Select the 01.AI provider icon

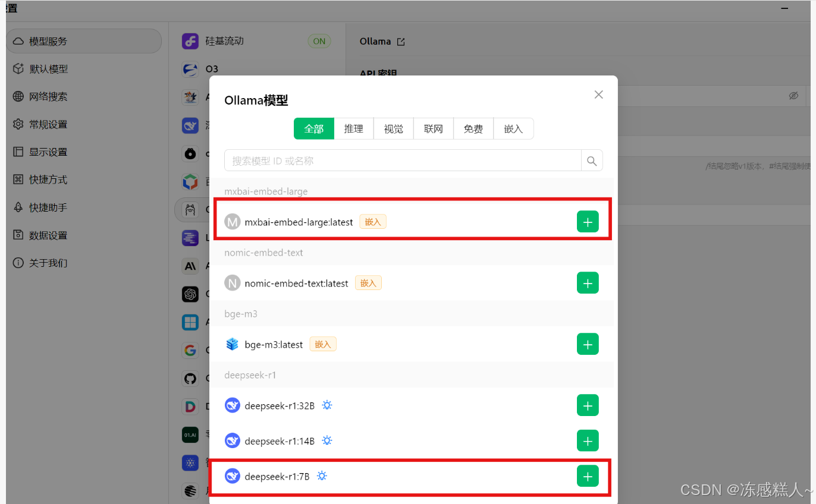(x=190, y=435)
